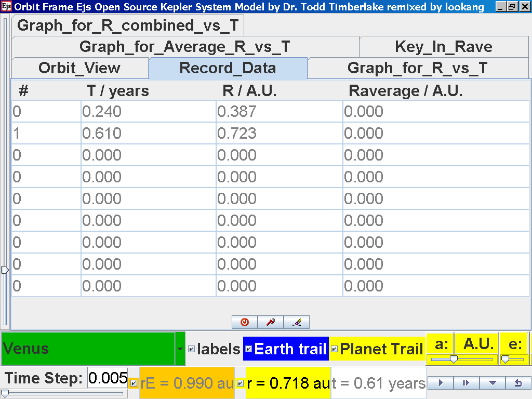Screen dimensions: 532x399
Task: Open the Graph_for_Average_R_vs_T tab
Action: point(184,47)
